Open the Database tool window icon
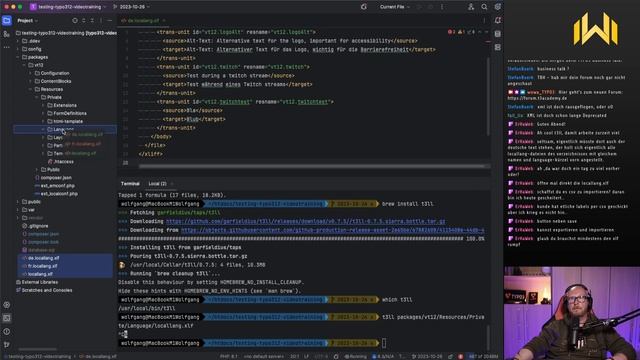 498,34
